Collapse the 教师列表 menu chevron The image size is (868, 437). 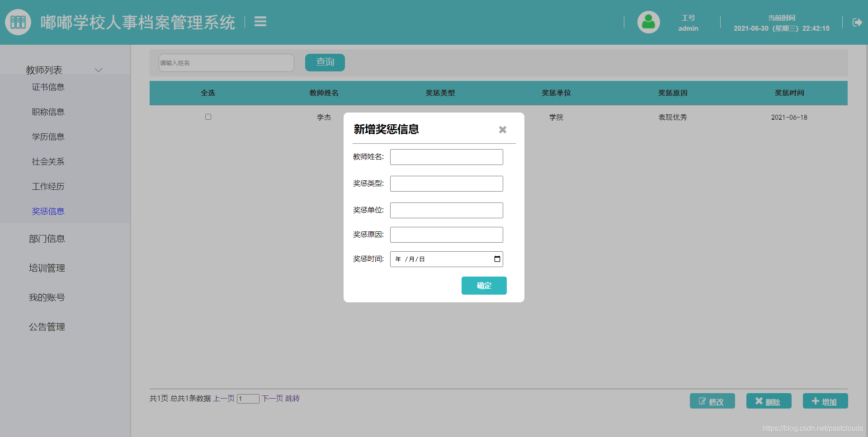pos(99,70)
